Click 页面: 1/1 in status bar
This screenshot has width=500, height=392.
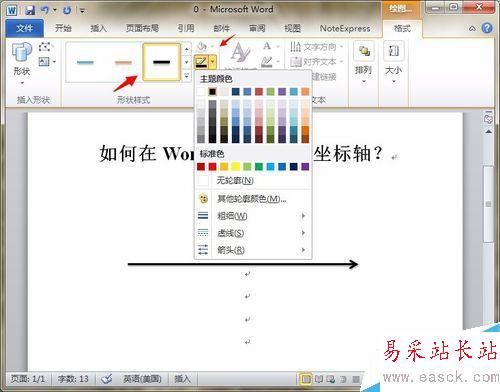click(x=28, y=379)
